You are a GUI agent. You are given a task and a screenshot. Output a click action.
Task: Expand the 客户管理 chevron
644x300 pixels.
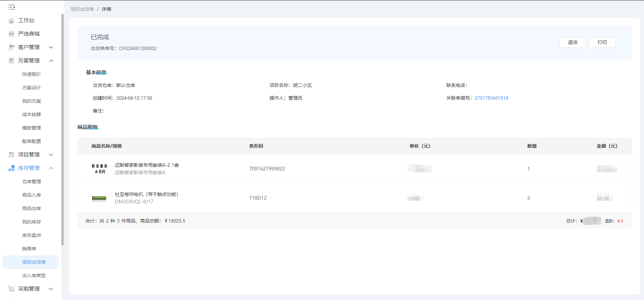[51, 47]
